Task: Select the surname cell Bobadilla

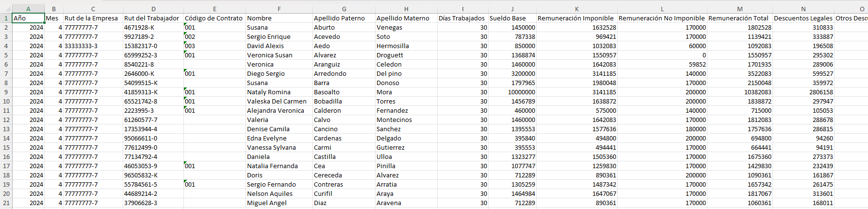Action: (344, 101)
